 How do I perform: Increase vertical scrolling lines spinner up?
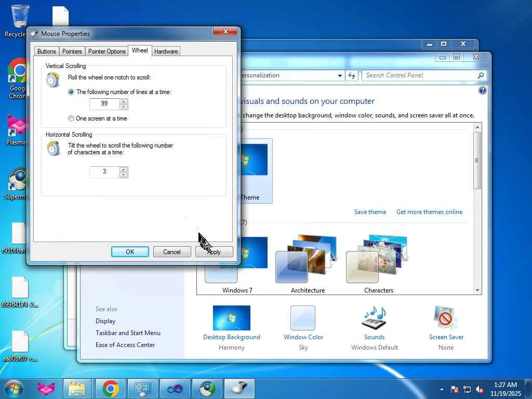pyautogui.click(x=124, y=101)
